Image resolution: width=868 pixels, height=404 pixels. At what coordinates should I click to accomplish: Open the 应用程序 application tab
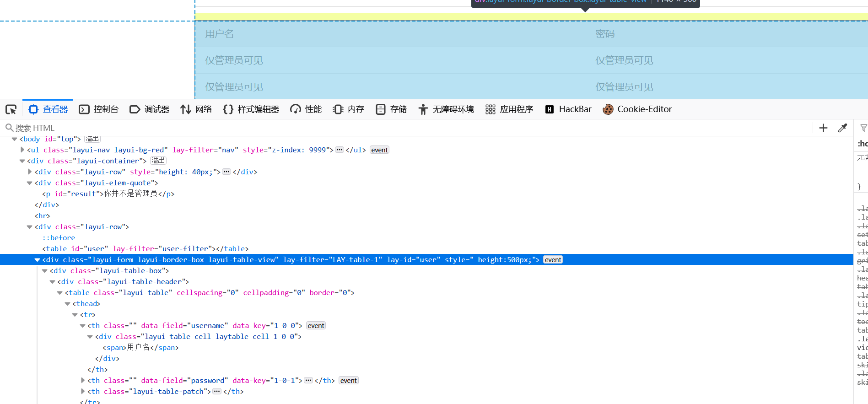coord(509,109)
